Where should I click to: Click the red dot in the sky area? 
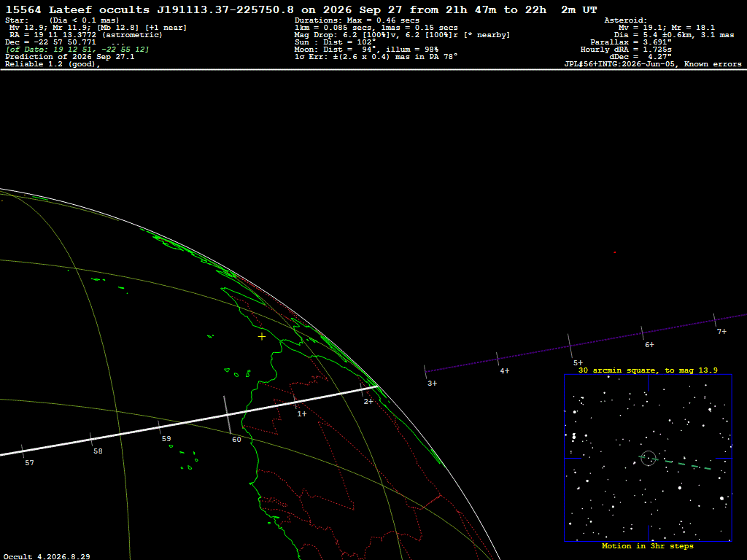tap(615, 252)
